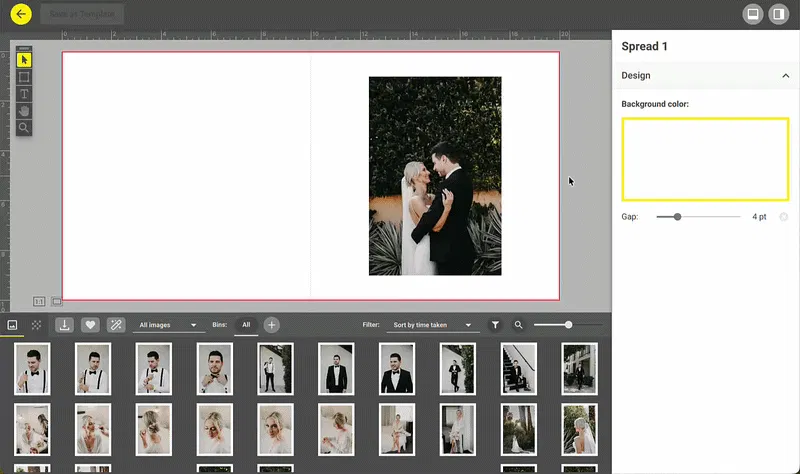Click the fit spread to view icon
Image resolution: width=800 pixels, height=474 pixels.
[x=57, y=302]
